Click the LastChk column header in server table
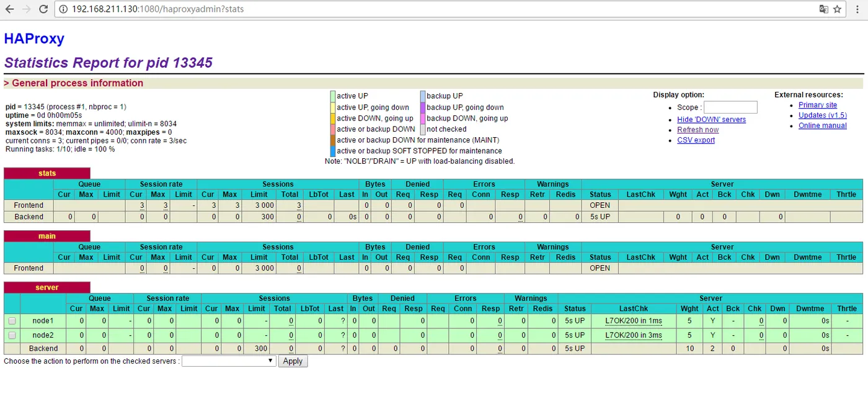This screenshot has height=409, width=868. 634,308
